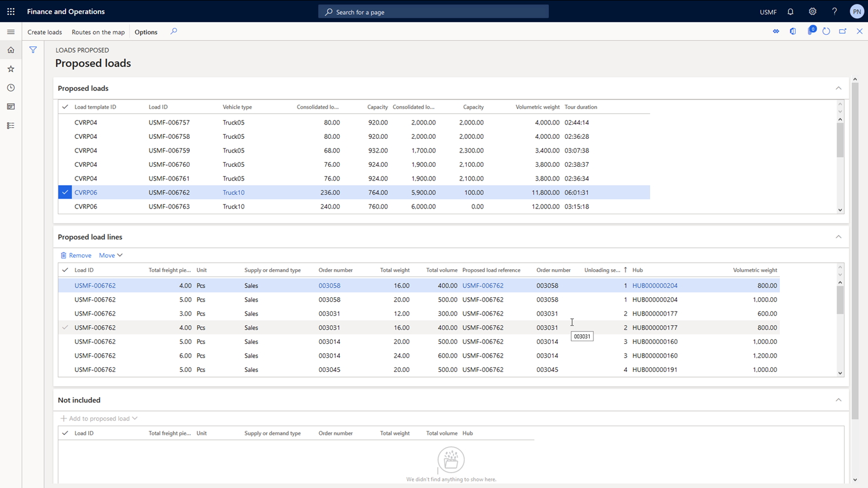Click the Remove button
Image resolution: width=868 pixels, height=488 pixels.
click(x=76, y=255)
